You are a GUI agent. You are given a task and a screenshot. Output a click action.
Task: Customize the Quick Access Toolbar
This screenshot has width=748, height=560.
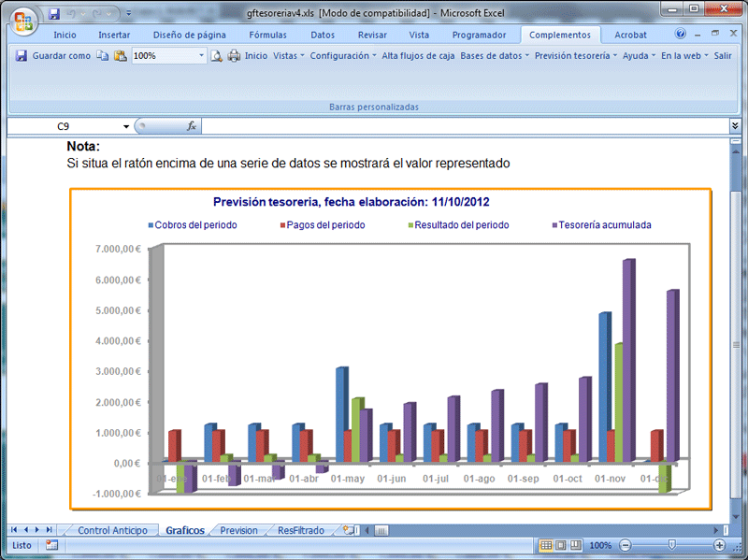click(128, 14)
